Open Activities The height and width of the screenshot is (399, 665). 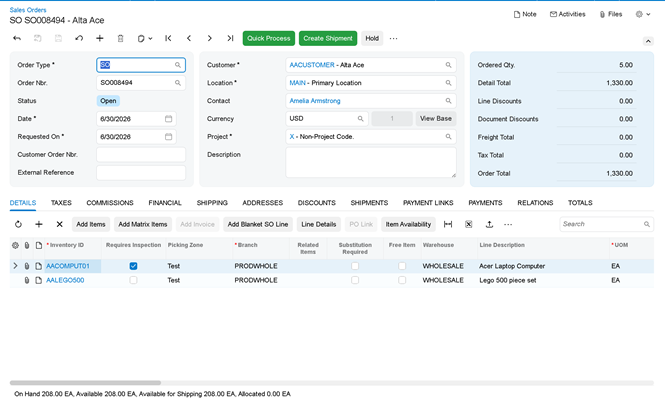pyautogui.click(x=567, y=14)
